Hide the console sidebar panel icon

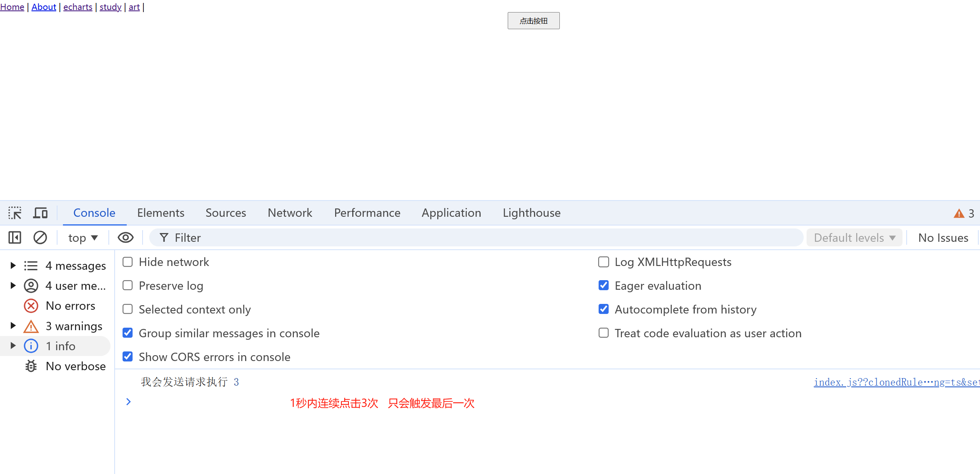[15, 238]
